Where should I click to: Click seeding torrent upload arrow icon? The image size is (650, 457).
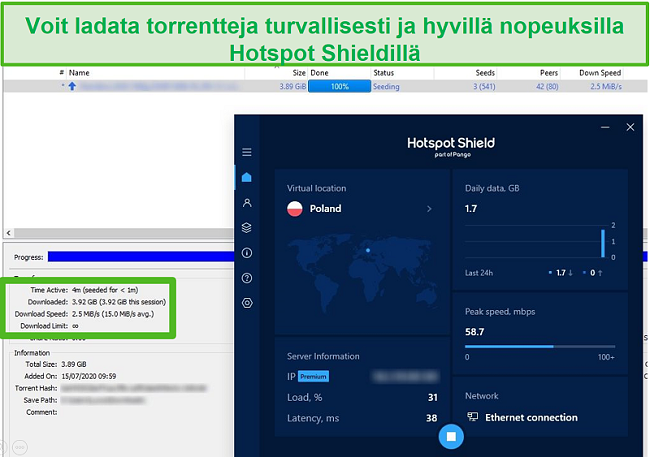72,86
